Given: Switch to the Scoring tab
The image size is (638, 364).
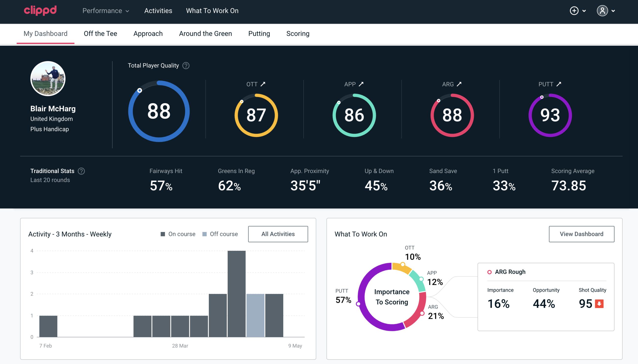Looking at the screenshot, I should tap(297, 33).
